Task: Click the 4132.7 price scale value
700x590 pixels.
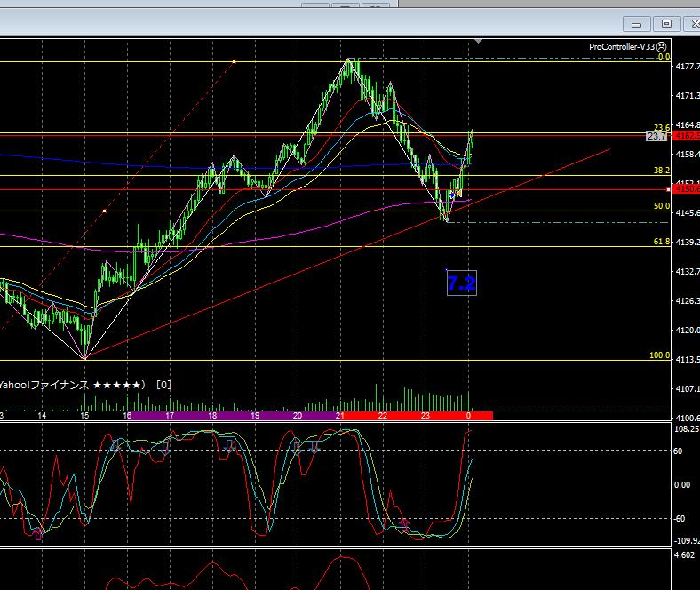Action: coord(688,272)
